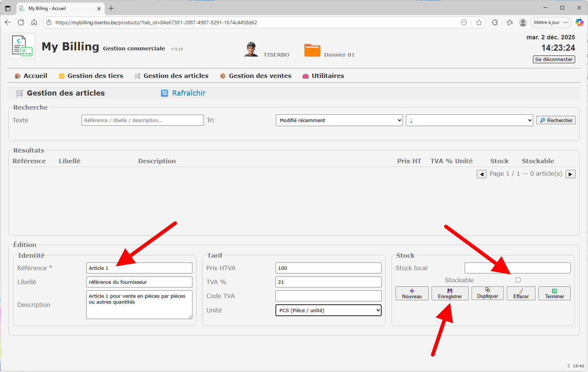
Task: Click the next page arrow in results
Action: coord(570,174)
